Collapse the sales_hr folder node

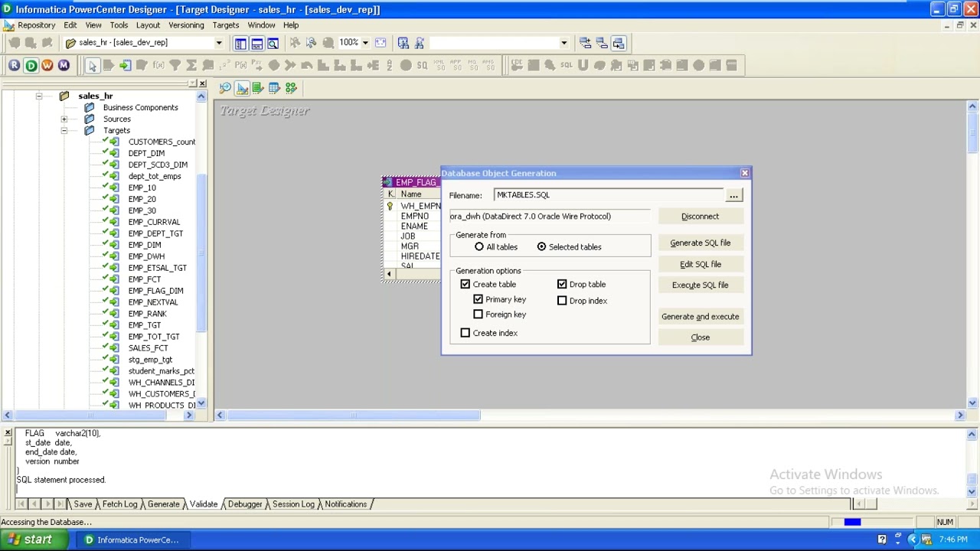pyautogui.click(x=38, y=96)
